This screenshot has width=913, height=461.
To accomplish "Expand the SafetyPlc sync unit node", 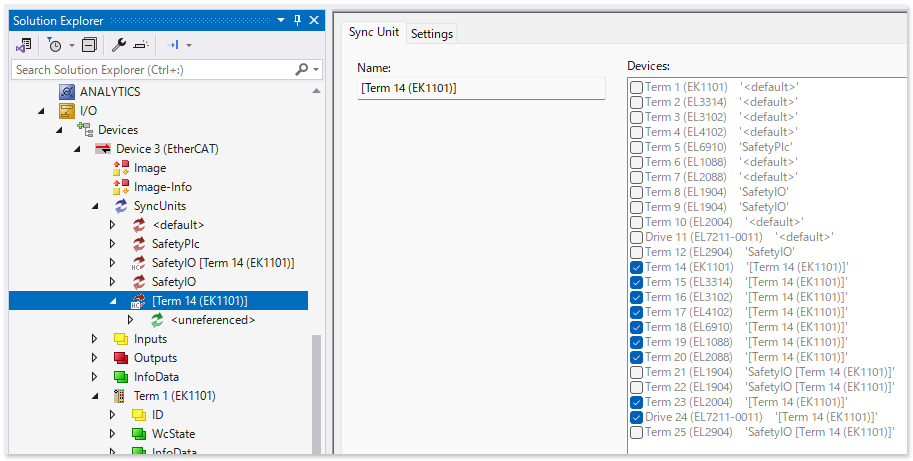I will click(113, 244).
